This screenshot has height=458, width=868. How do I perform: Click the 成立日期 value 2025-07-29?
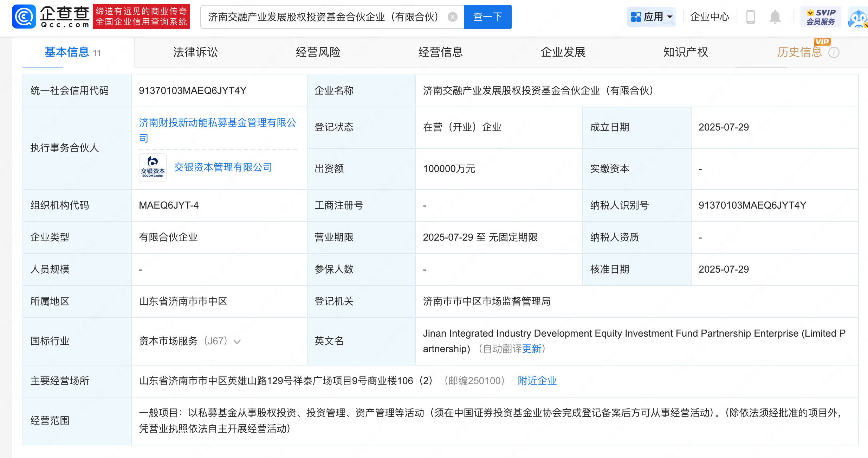[x=724, y=127]
